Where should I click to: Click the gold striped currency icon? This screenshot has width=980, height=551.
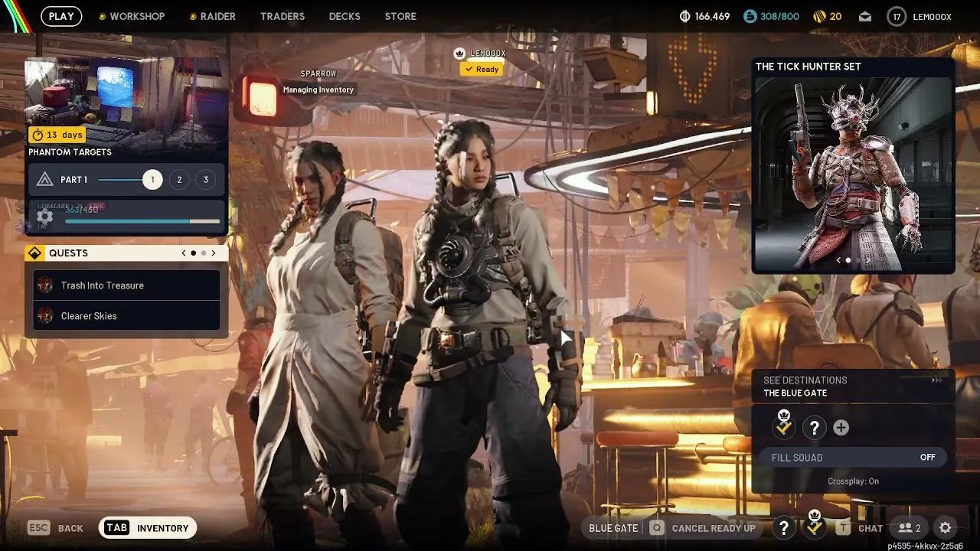(x=819, y=16)
